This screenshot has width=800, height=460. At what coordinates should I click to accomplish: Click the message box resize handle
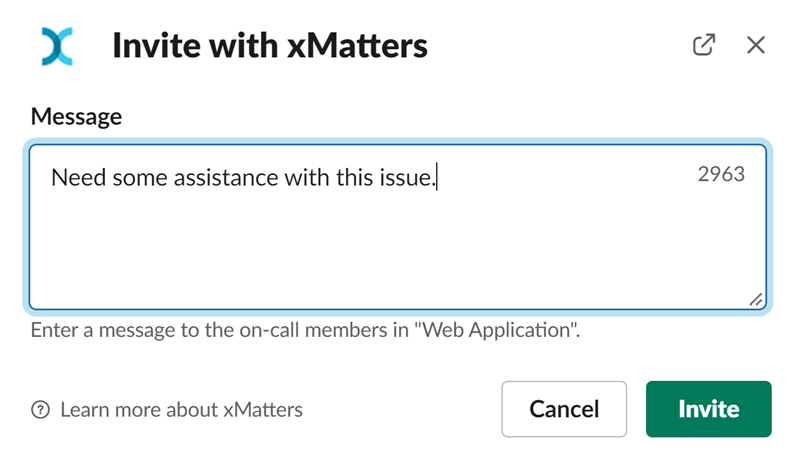pyautogui.click(x=756, y=299)
